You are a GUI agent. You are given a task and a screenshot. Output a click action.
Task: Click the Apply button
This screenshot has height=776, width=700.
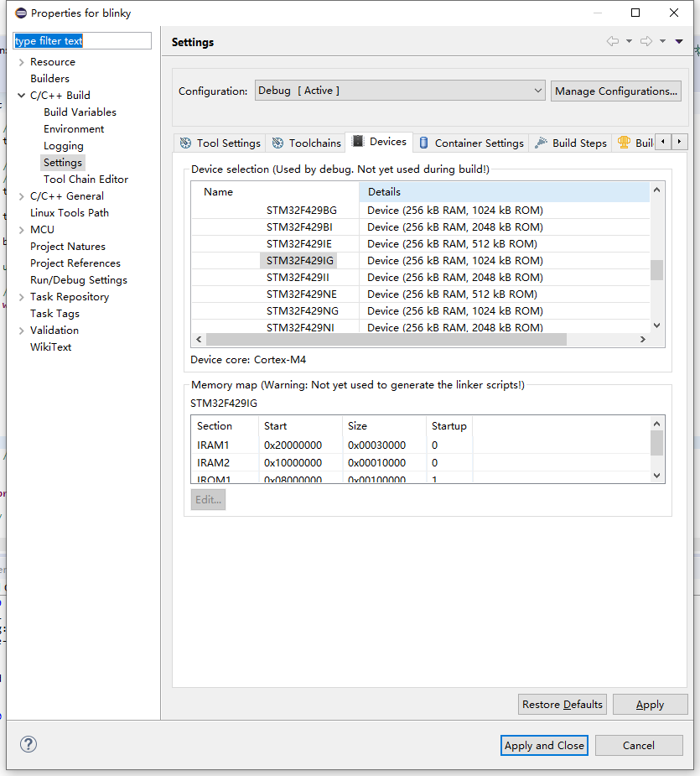[650, 704]
